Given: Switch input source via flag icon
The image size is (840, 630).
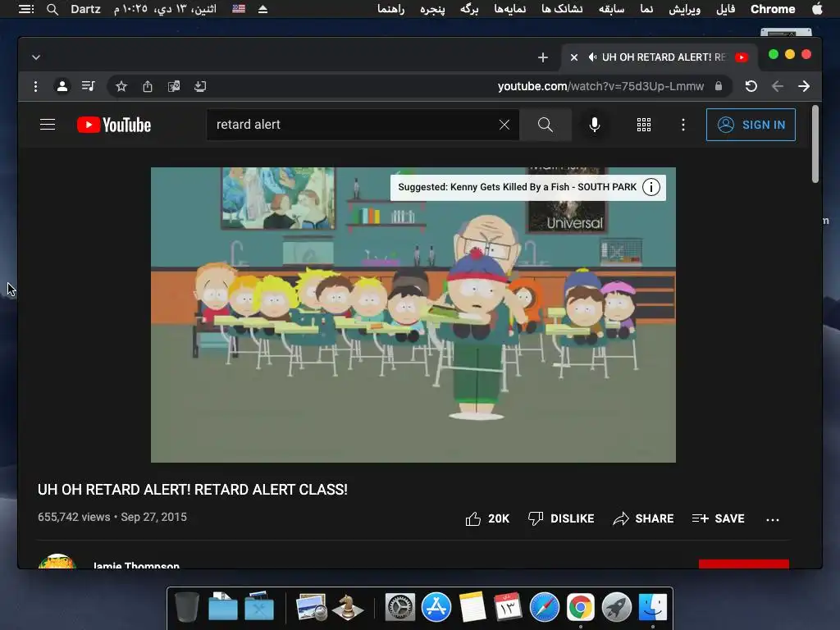Looking at the screenshot, I should tap(239, 9).
